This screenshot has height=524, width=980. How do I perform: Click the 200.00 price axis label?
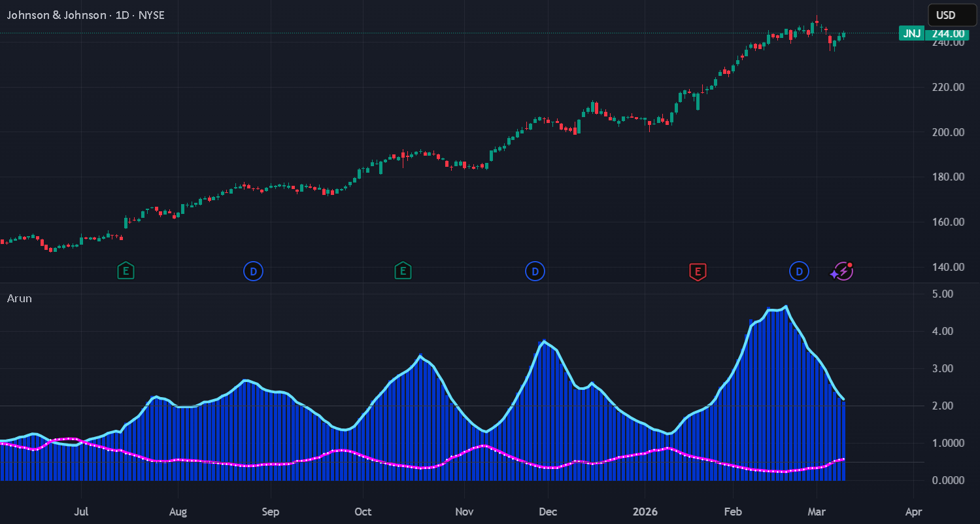949,132
